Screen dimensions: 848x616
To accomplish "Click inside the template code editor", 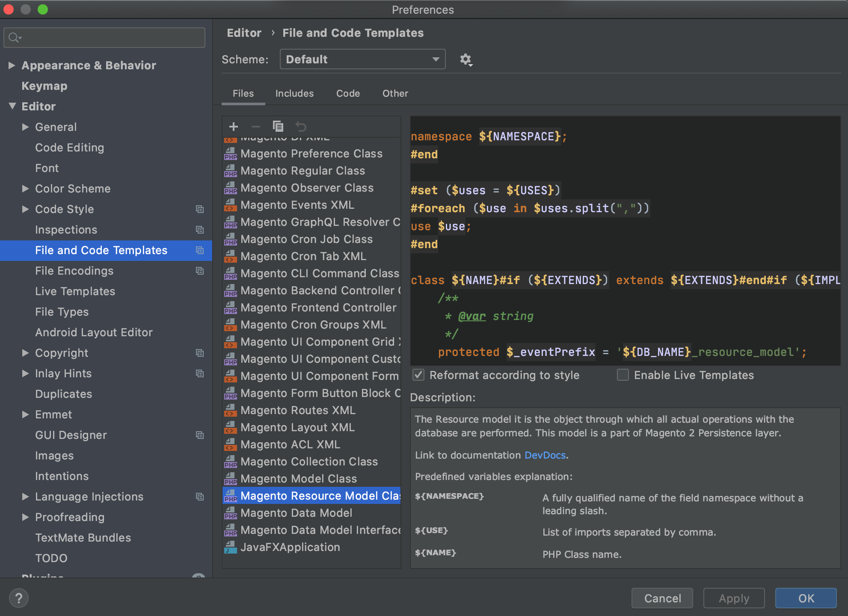I will [x=625, y=240].
